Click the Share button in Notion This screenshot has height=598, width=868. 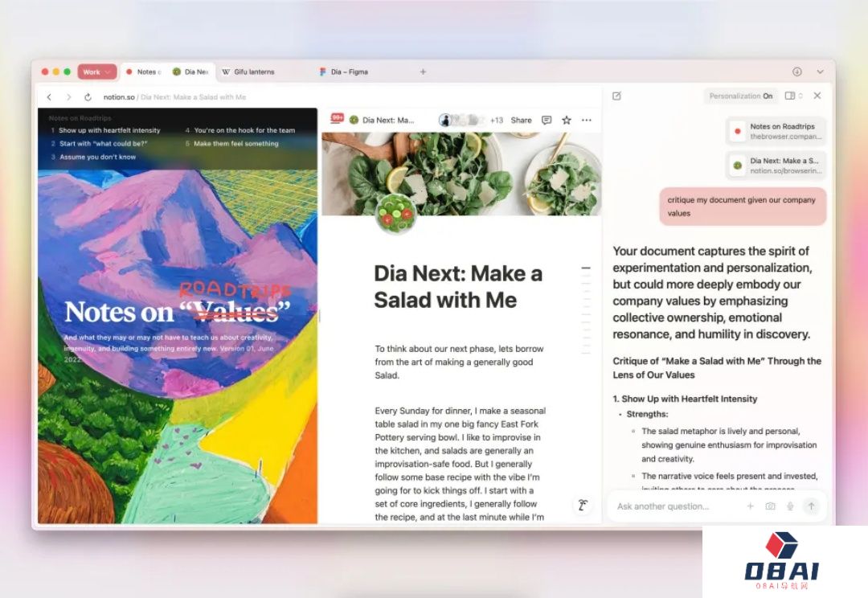[521, 120]
